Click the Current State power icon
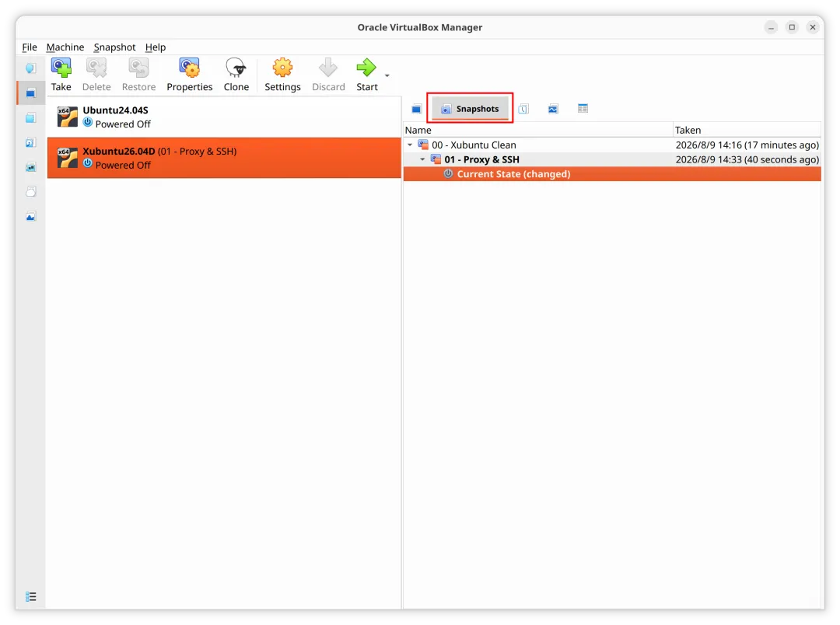Screen dimensions: 840x625 449,173
